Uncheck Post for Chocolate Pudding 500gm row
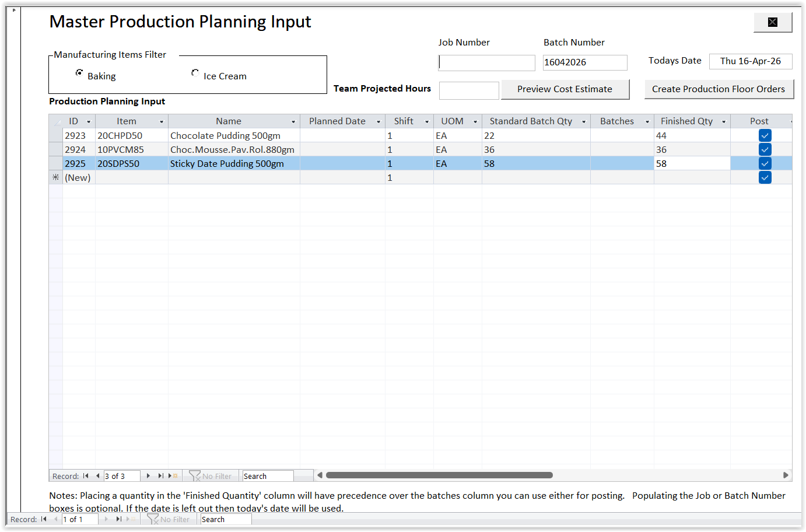 click(765, 135)
